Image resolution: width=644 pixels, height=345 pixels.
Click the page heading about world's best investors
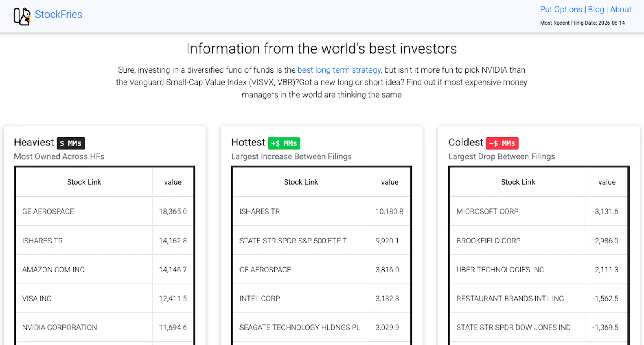[322, 48]
